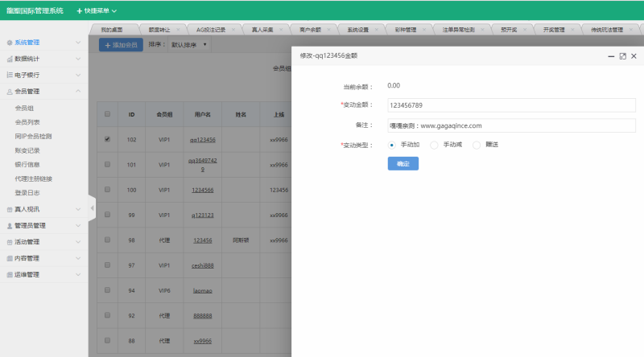Viewport: 644px width, 357px height.
Task: Open the qq123456 username link
Action: click(x=203, y=140)
